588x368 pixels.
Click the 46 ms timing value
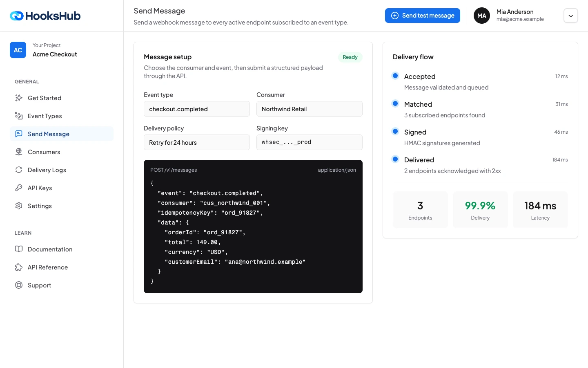point(561,132)
